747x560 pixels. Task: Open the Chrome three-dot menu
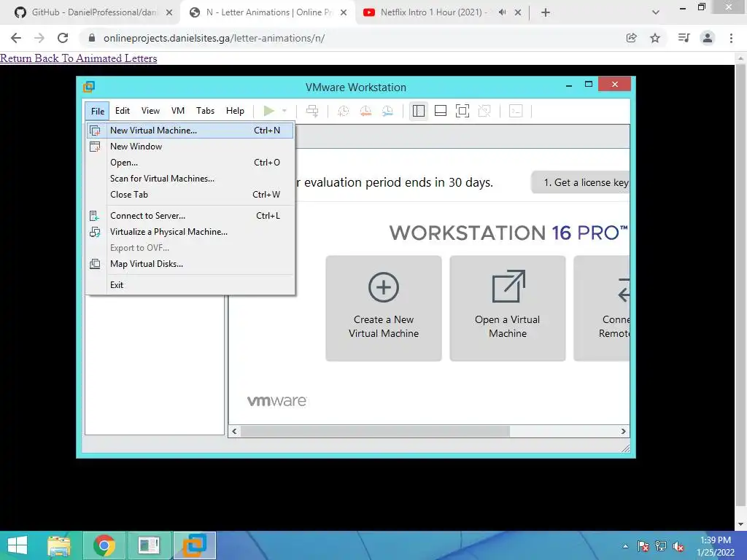click(731, 38)
